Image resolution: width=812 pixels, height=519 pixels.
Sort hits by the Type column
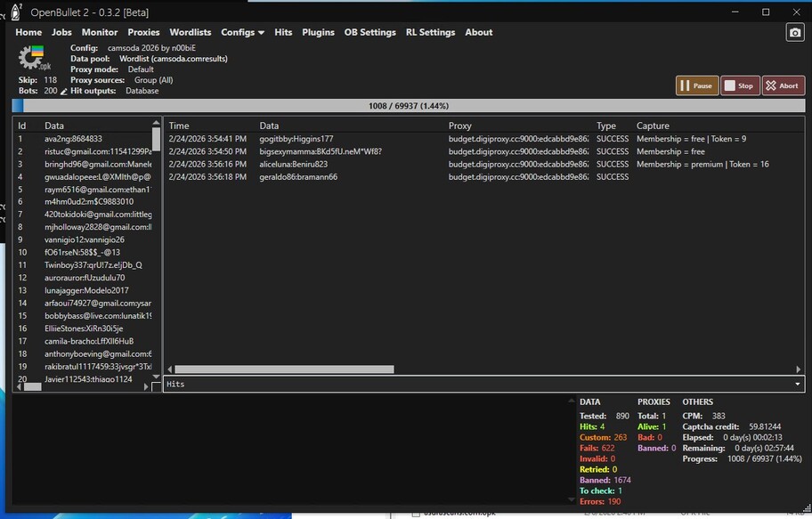coord(606,126)
